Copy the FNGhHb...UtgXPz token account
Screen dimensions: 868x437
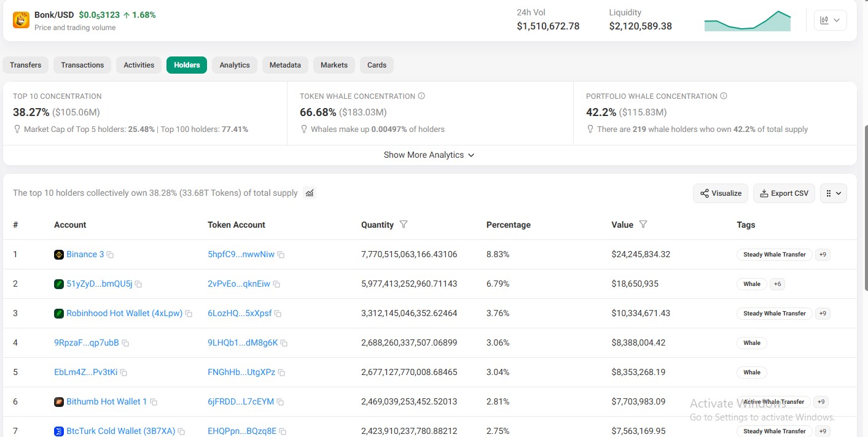281,373
